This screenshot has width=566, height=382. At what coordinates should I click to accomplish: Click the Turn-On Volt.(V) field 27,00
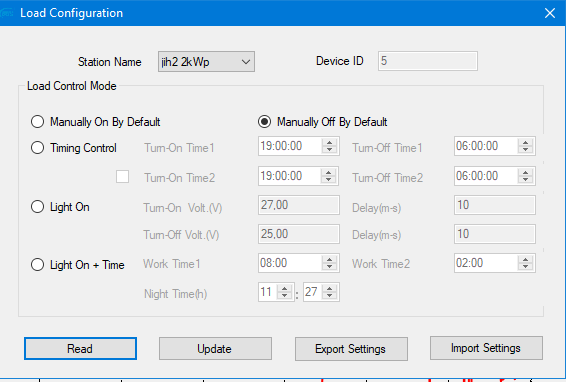tap(299, 205)
